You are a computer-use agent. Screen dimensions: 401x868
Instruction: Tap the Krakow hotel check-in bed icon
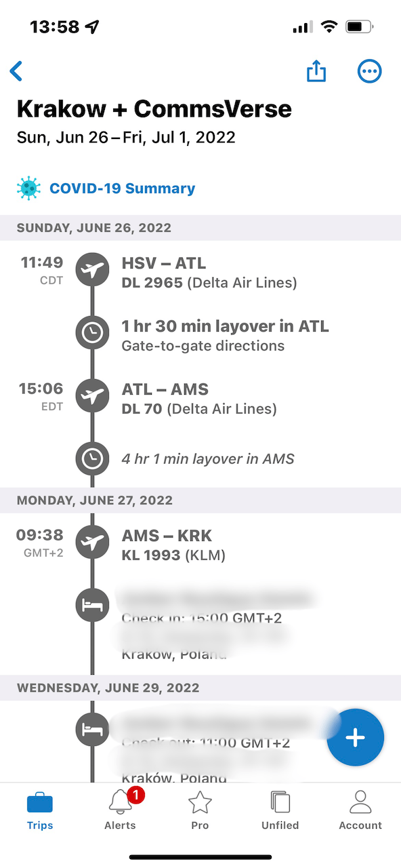[x=93, y=605]
